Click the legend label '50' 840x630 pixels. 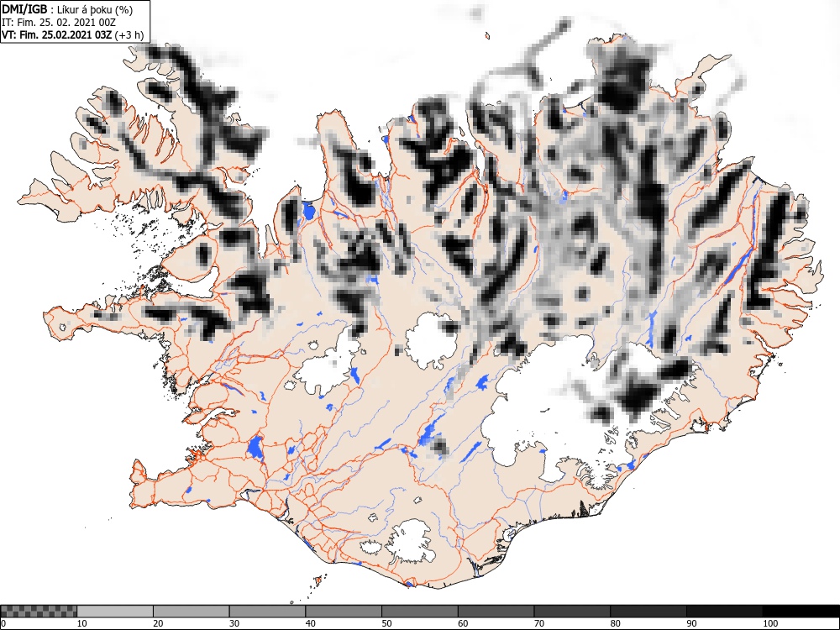[x=386, y=623]
